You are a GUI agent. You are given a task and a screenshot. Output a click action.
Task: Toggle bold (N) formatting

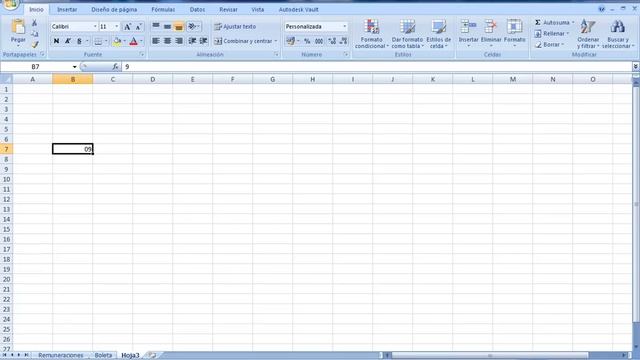click(56, 41)
